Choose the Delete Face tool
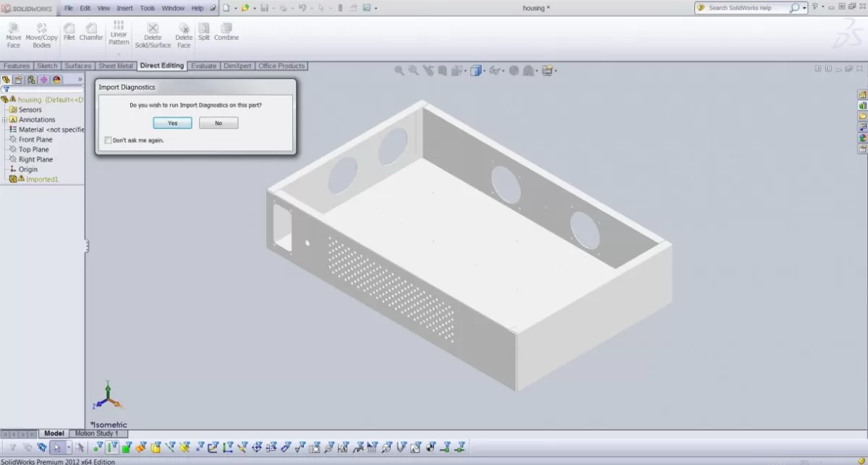Image resolution: width=868 pixels, height=465 pixels. coord(184,35)
